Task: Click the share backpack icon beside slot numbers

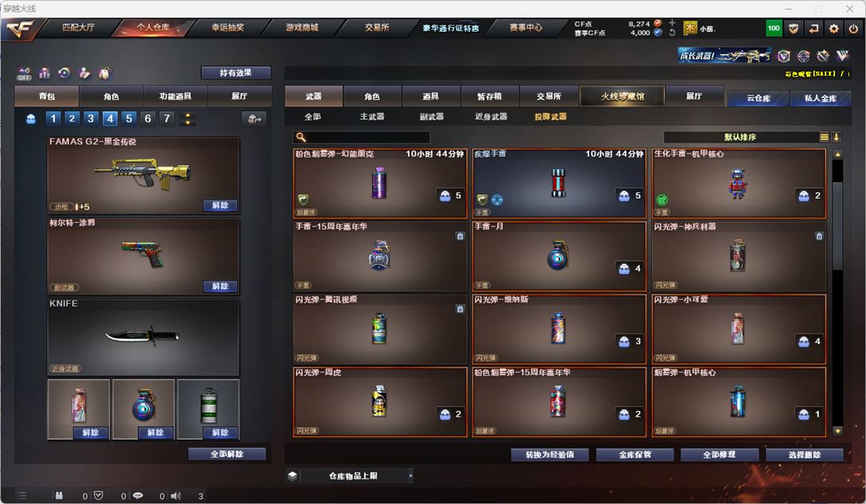Action: (x=254, y=118)
